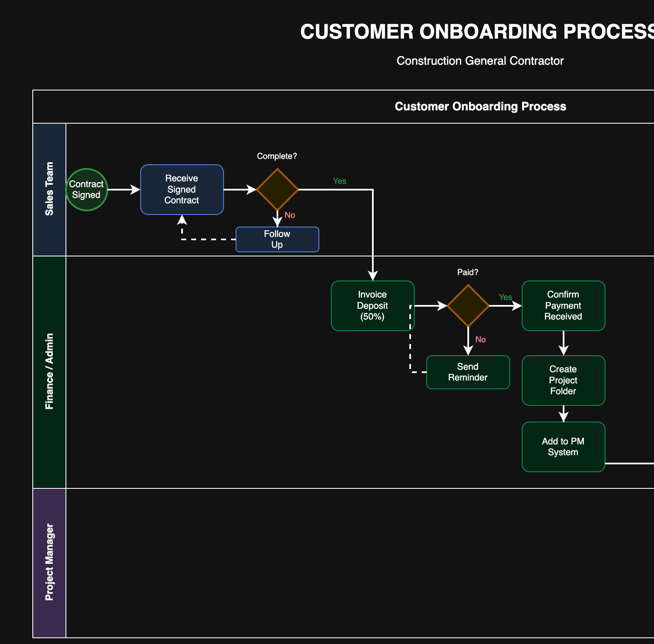Click the green Yes label after Complete?
654x644 pixels.
339,181
